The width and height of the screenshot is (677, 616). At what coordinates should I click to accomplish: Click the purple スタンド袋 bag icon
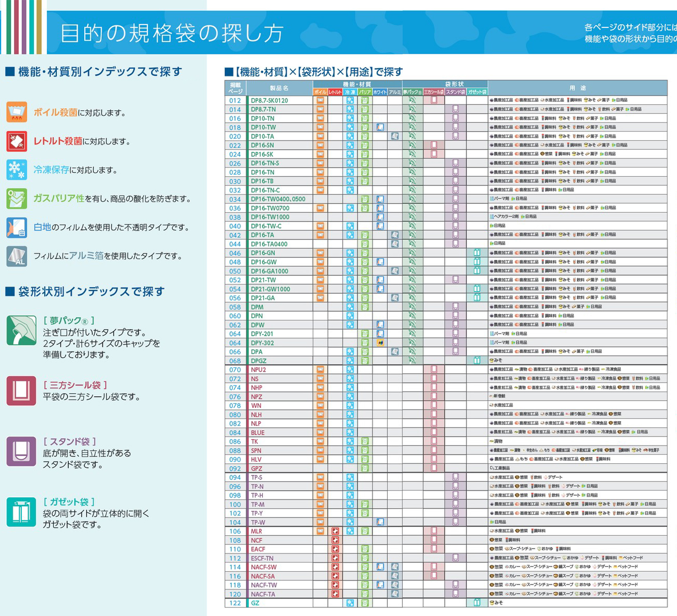[21, 451]
